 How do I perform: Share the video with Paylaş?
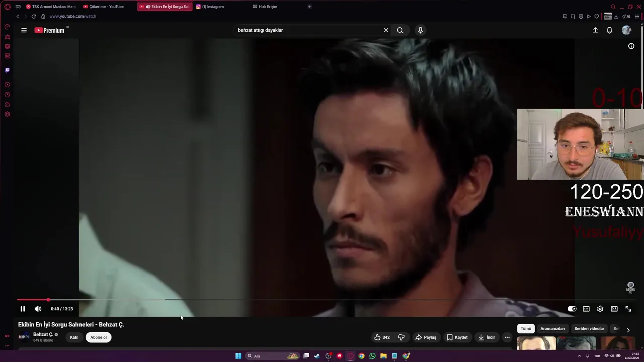pos(426,337)
